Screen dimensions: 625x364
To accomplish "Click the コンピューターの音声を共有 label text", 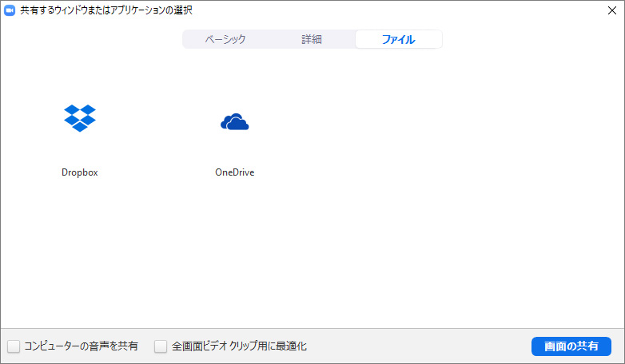I will [x=81, y=346].
